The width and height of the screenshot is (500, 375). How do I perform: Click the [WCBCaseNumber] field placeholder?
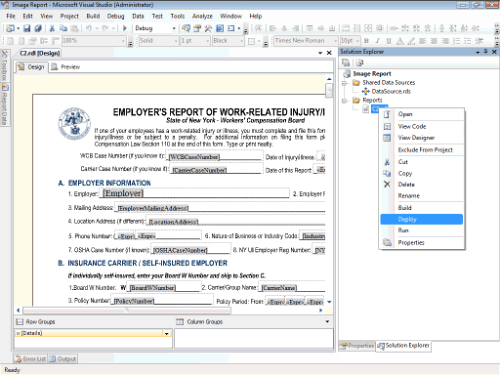coord(194,157)
